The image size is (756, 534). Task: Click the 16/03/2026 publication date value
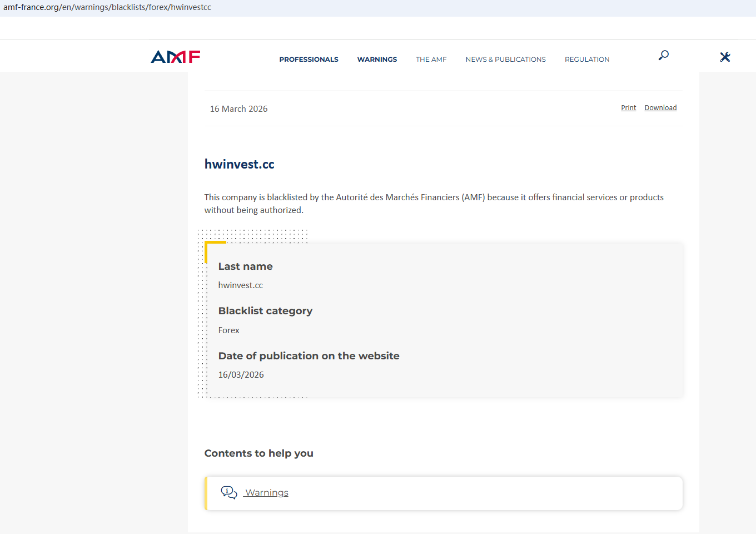[241, 375]
